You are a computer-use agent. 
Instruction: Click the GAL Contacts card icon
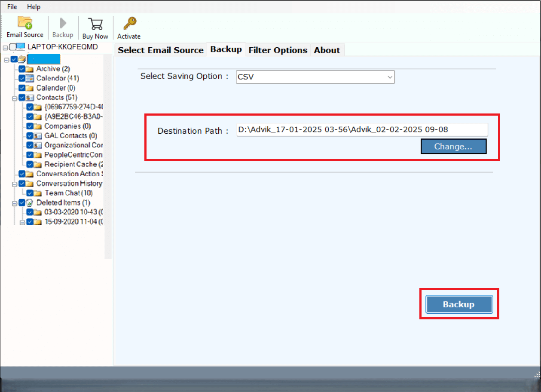point(37,136)
